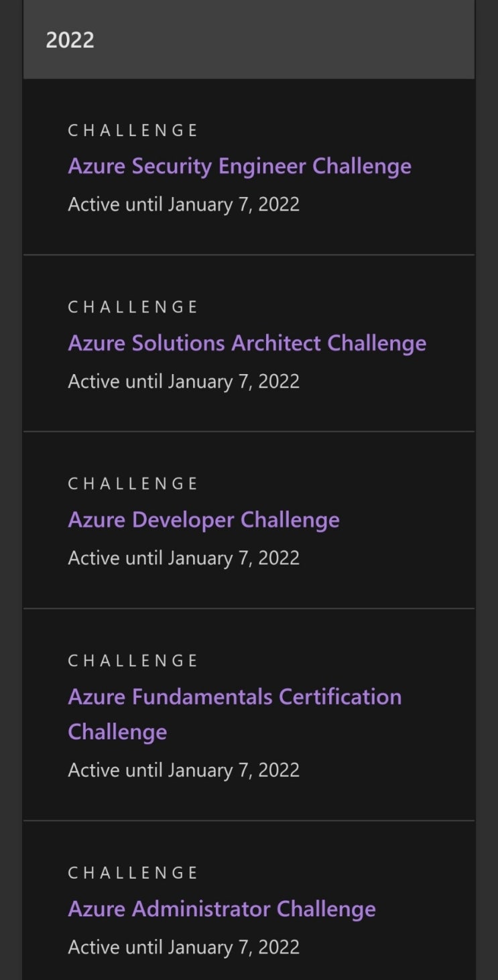The width and height of the screenshot is (498, 980).
Task: Open the Azure Developer Challenge link
Action: point(203,519)
